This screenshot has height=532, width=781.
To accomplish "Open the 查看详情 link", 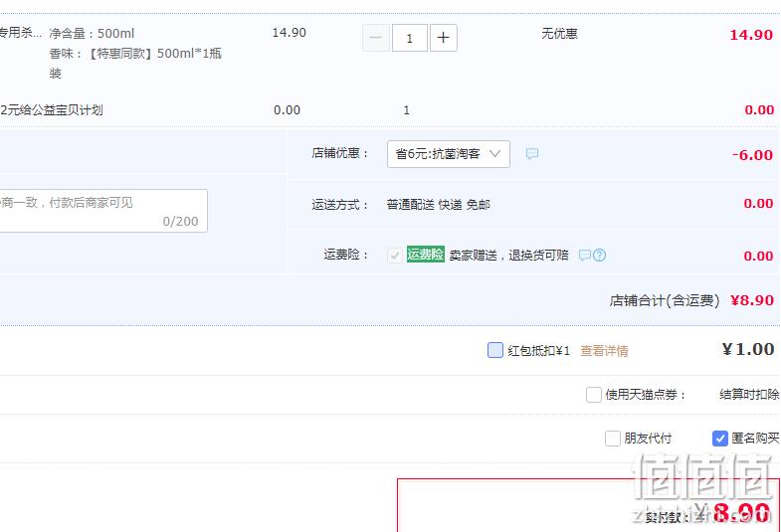I will 604,351.
